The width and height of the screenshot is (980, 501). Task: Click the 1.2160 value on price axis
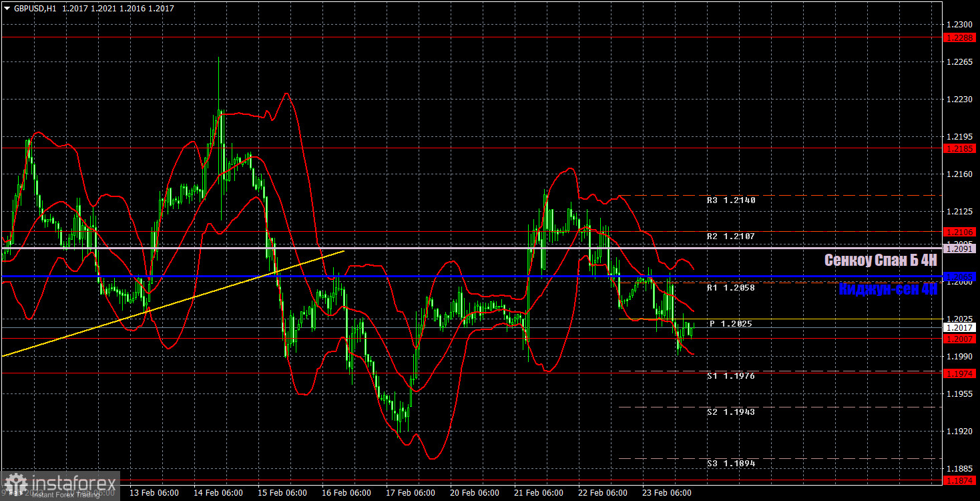tap(959, 174)
